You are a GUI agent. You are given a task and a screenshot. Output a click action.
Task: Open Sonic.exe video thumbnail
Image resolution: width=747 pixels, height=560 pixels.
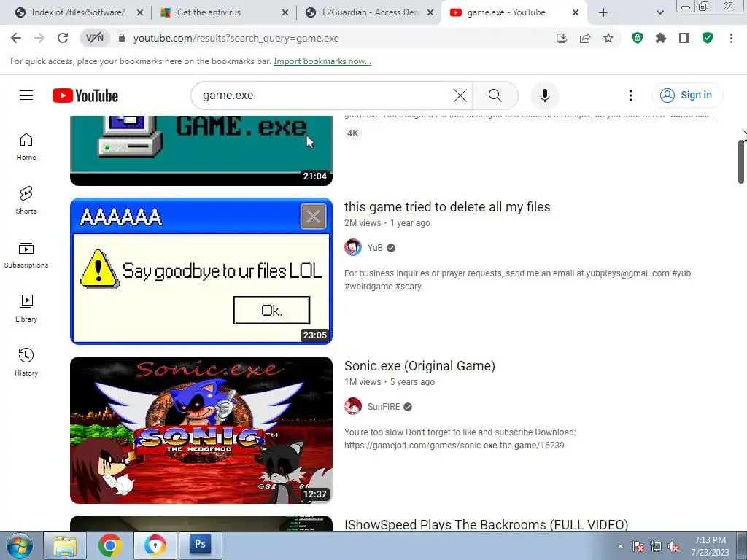coord(201,430)
